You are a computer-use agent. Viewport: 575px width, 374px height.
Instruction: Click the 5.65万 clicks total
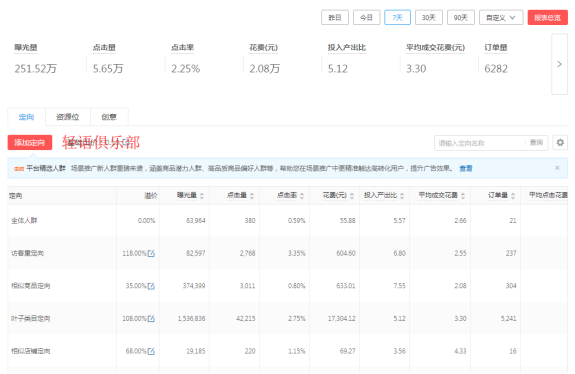click(x=108, y=69)
